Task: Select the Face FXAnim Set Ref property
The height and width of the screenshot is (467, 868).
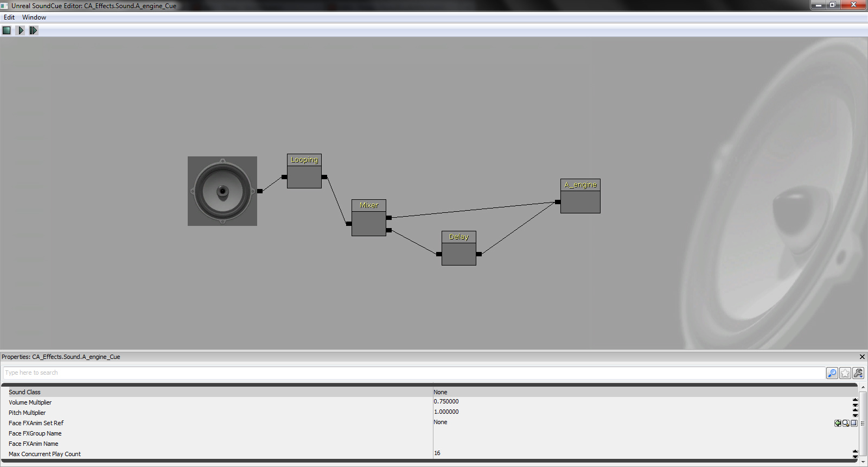Action: click(x=36, y=423)
